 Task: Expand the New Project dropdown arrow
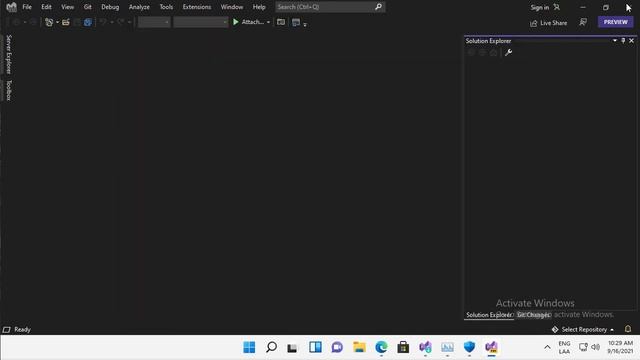58,22
